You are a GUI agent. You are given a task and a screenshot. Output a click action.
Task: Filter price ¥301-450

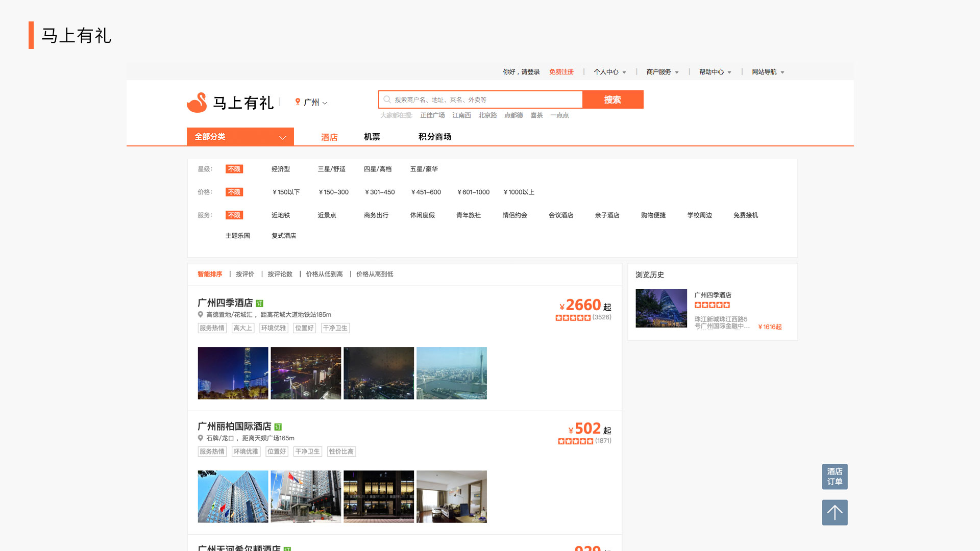(380, 192)
